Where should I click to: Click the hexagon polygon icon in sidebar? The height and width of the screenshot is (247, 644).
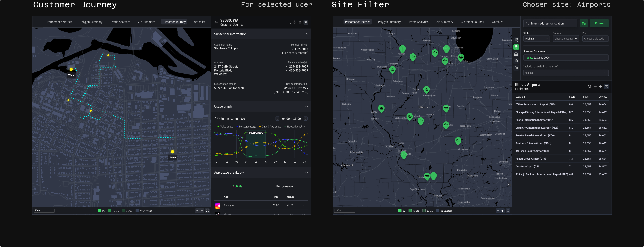(516, 61)
